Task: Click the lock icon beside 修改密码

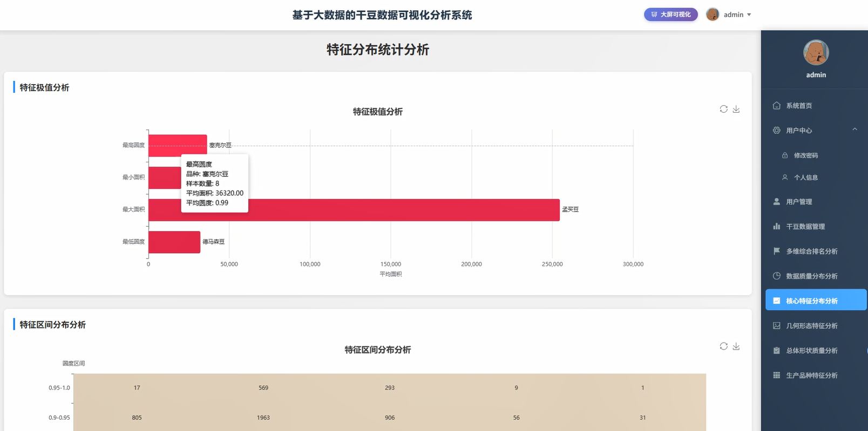Action: pyautogui.click(x=785, y=155)
